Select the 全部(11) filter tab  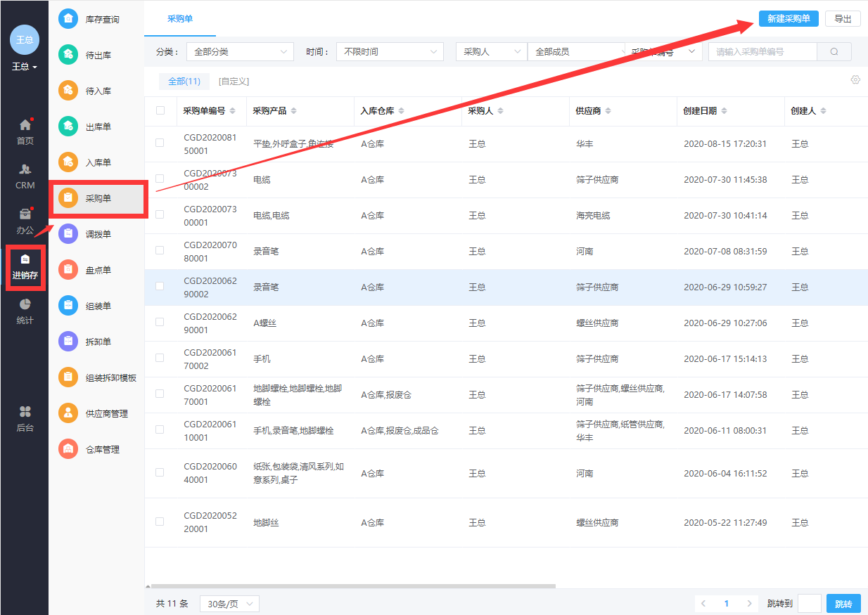click(184, 82)
